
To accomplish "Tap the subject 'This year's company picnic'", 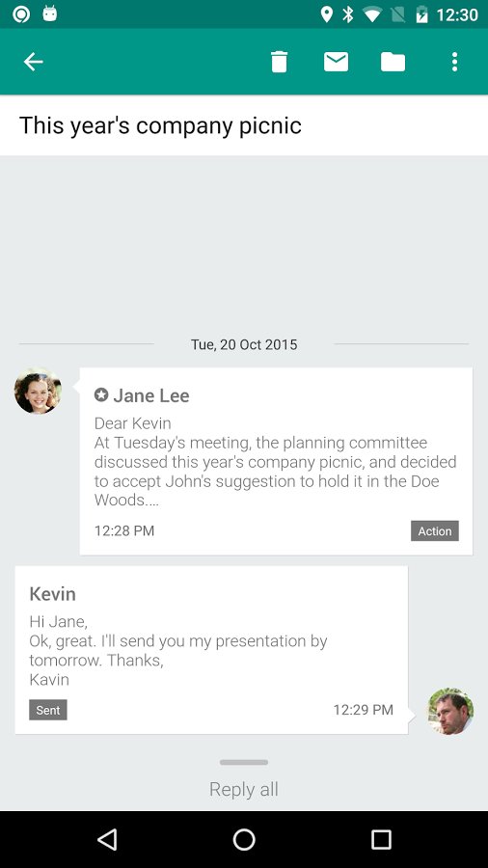I will click(x=160, y=125).
